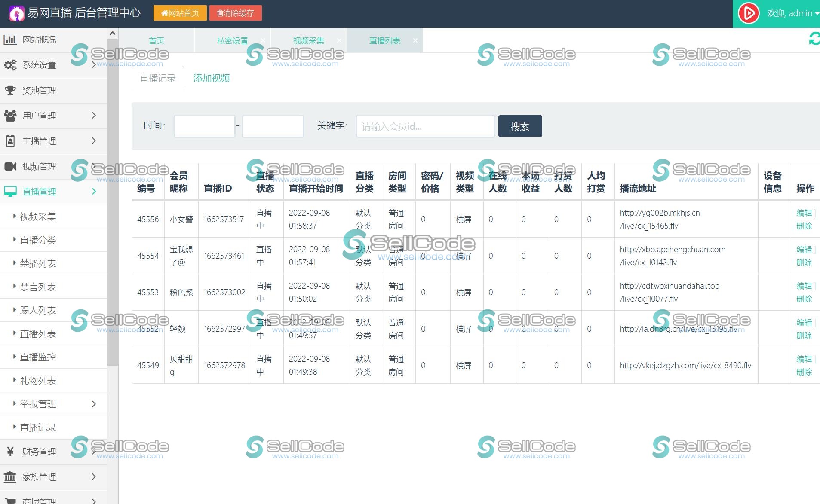The image size is (820, 504).
Task: Click the 网站首页 button
Action: pyautogui.click(x=180, y=13)
